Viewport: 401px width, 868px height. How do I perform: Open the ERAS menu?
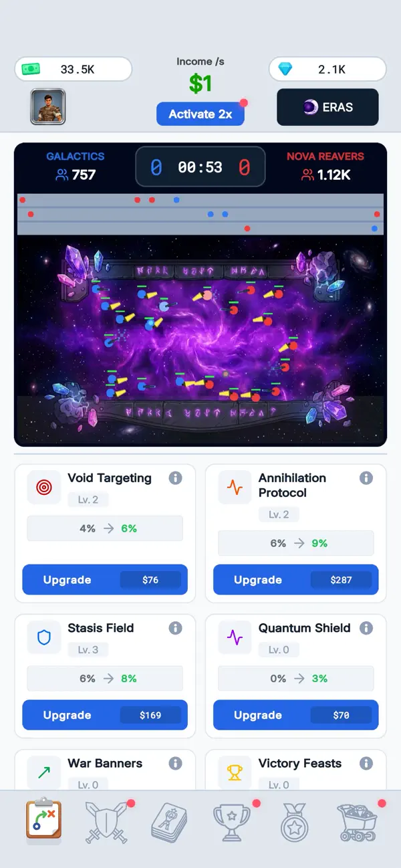coord(327,107)
